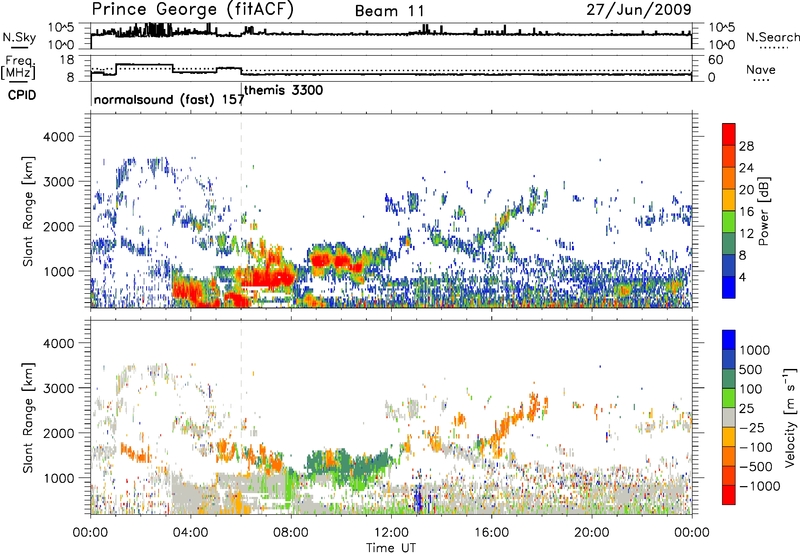Click the blue swatch at Power colorbar bottom
Image resolution: width=800 pixels, height=554 pixels.
coord(729,287)
